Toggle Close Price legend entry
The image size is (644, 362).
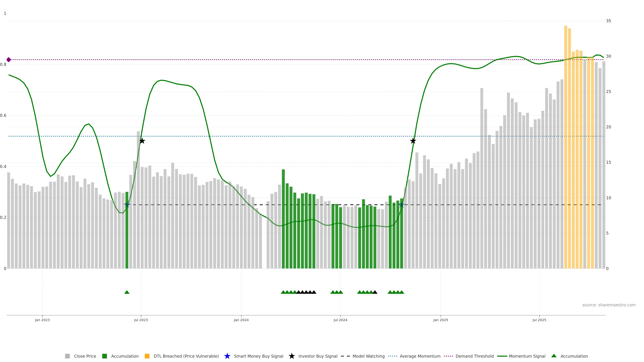85,356
